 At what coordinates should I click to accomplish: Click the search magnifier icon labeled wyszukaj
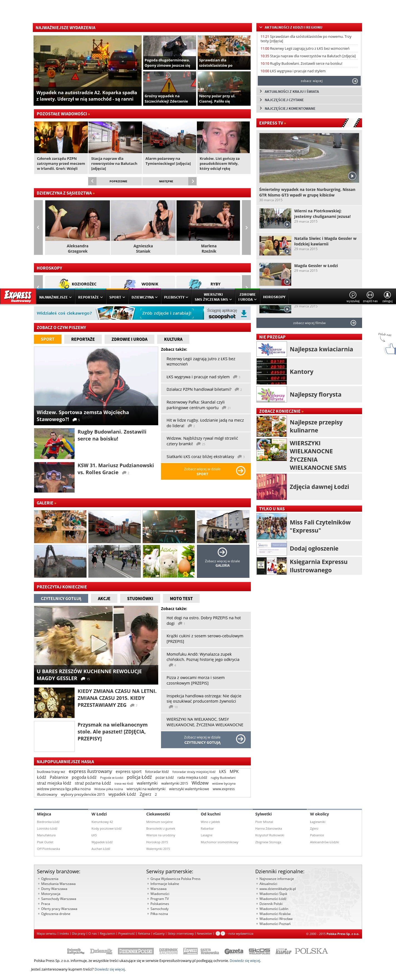(353, 295)
